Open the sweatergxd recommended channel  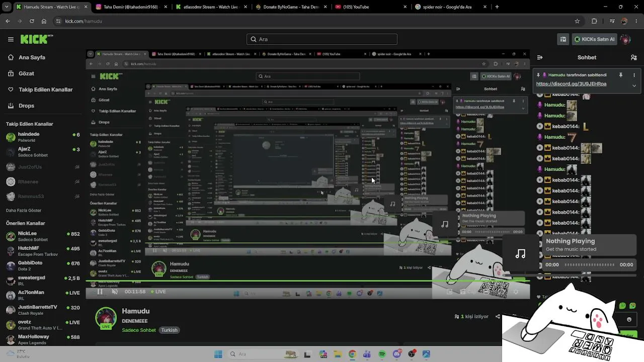coord(42,280)
